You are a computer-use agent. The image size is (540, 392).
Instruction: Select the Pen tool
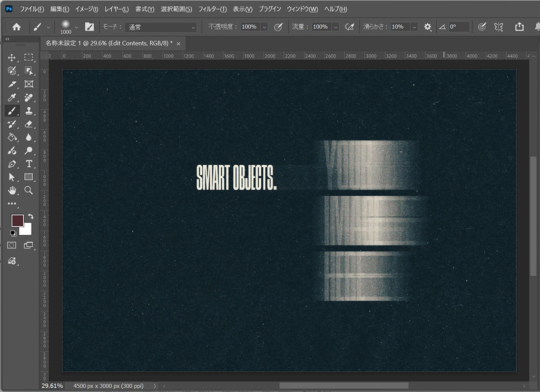coord(12,164)
